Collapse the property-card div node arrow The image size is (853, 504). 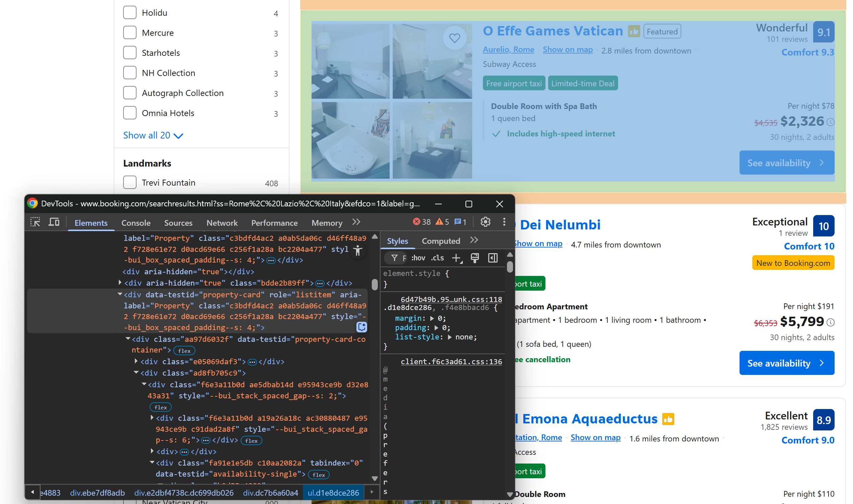click(x=120, y=294)
